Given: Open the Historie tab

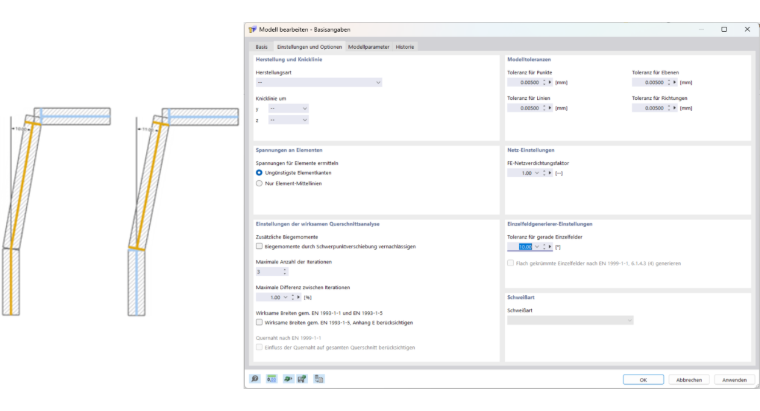Looking at the screenshot, I should pos(405,47).
